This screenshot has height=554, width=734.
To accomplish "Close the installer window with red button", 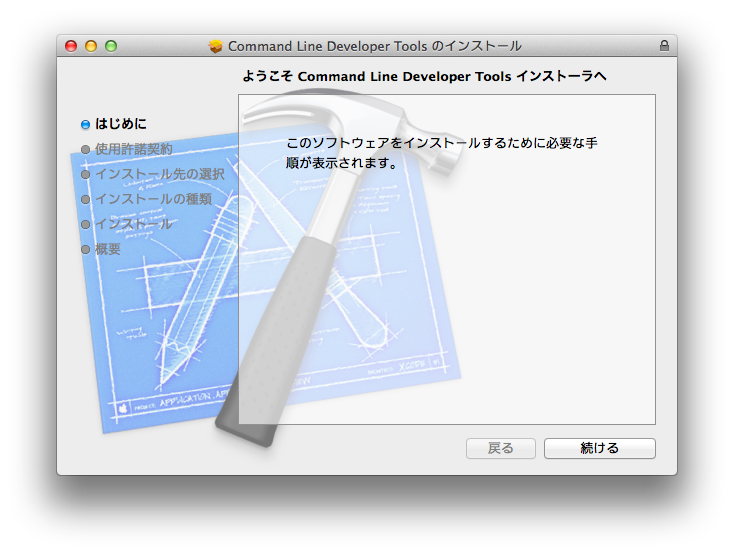I will click(71, 46).
